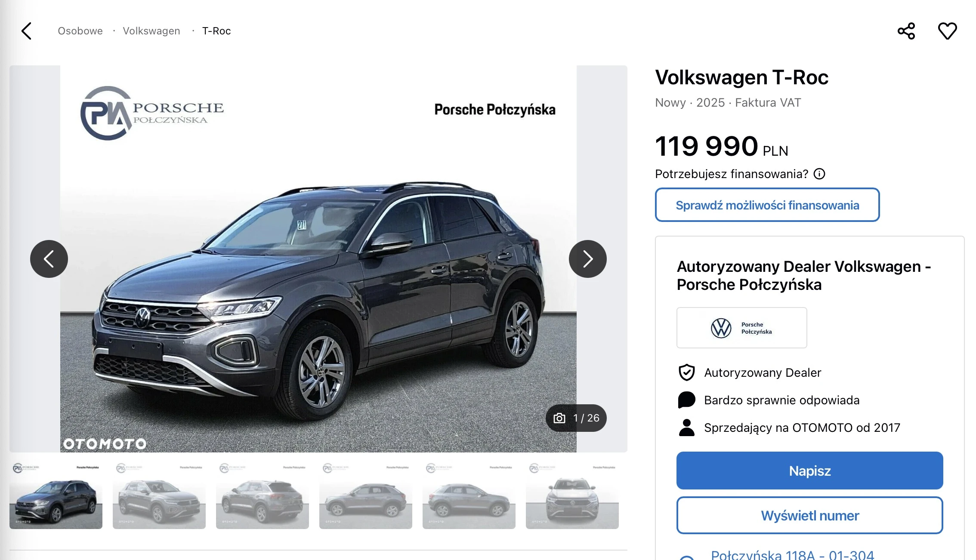The height and width of the screenshot is (560, 976).
Task: Show the previous car photo
Action: [x=49, y=259]
